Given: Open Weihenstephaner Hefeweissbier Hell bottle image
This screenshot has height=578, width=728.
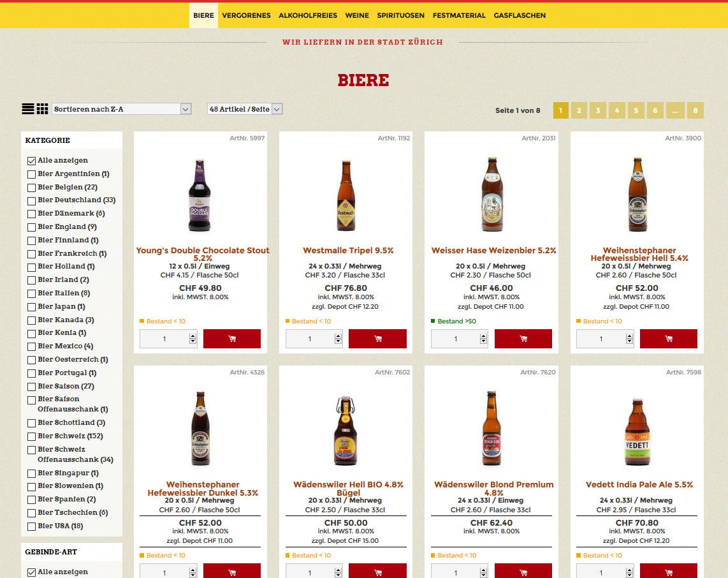Looking at the screenshot, I should 637,194.
